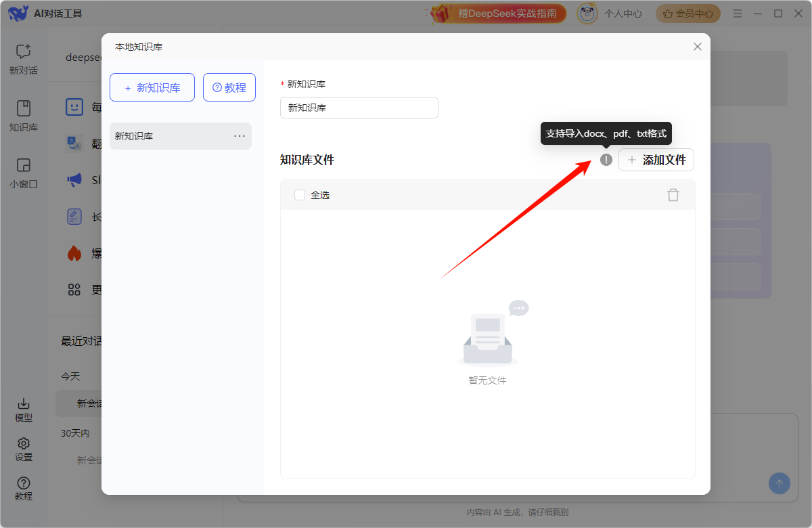The height and width of the screenshot is (528, 812).
Task: Toggle the 全选 checkbox
Action: click(x=300, y=195)
